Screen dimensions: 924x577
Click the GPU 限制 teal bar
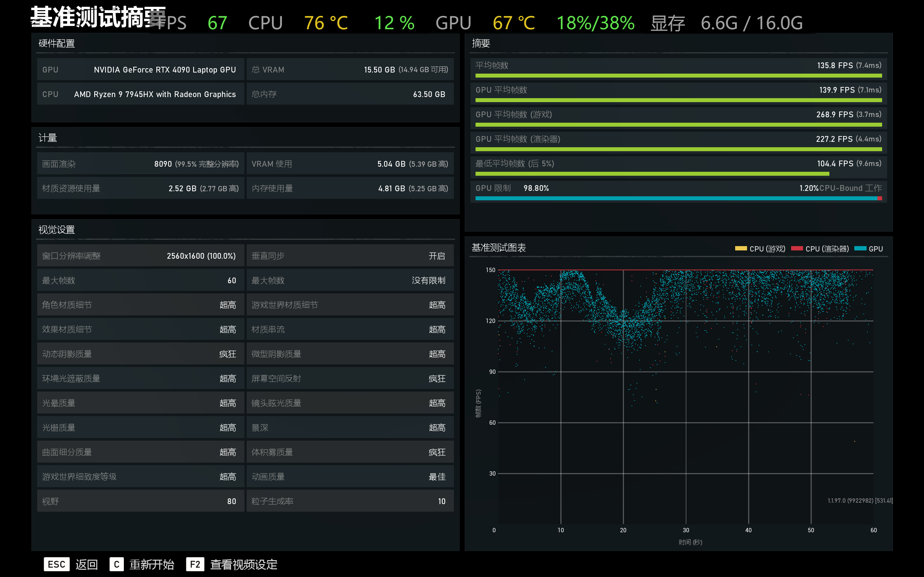point(676,198)
